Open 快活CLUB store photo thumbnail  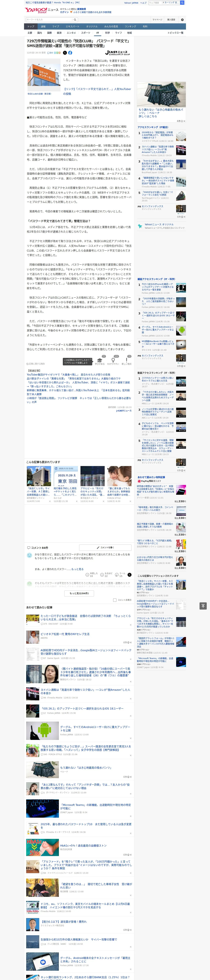point(44,75)
